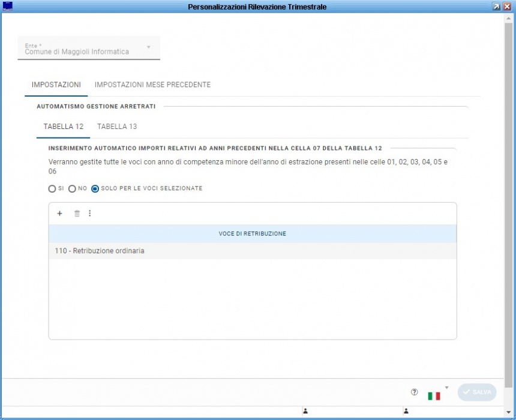Select row 110 - Retribuzione ordinaria
The height and width of the screenshot is (420, 516).
[x=253, y=251]
